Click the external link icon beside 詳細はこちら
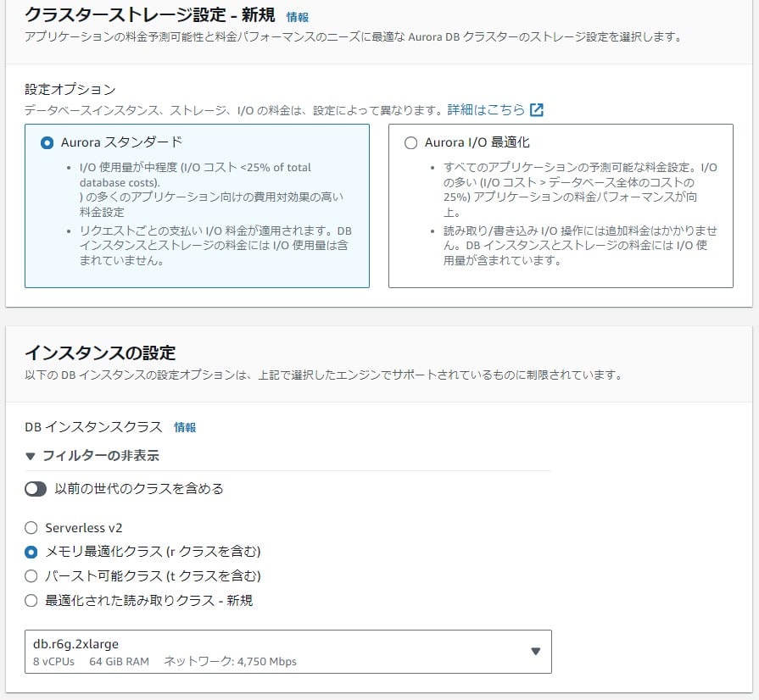 click(536, 110)
